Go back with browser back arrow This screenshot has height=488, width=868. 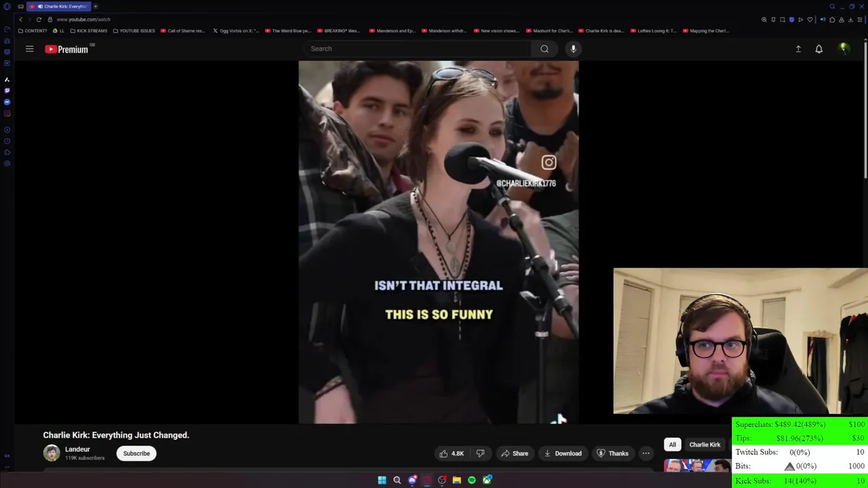pyautogui.click(x=20, y=20)
